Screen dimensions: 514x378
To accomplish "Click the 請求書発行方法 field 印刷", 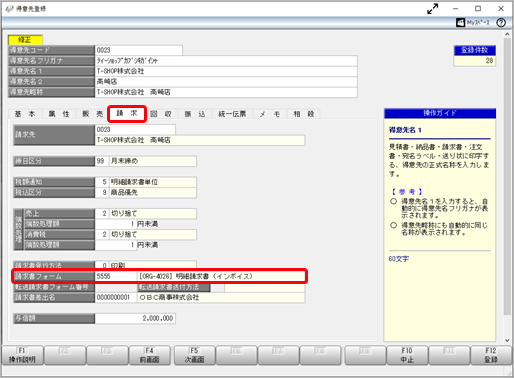I will pyautogui.click(x=153, y=265).
